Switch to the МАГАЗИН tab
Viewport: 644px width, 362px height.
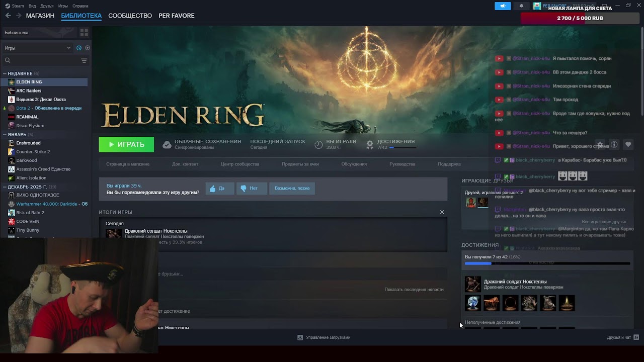pyautogui.click(x=40, y=16)
